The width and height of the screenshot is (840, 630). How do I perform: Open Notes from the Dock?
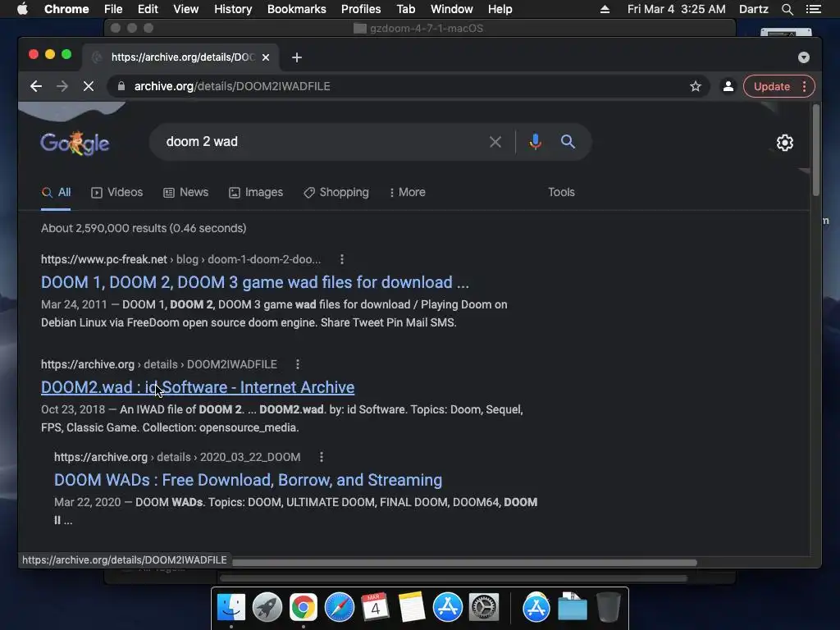(412, 608)
